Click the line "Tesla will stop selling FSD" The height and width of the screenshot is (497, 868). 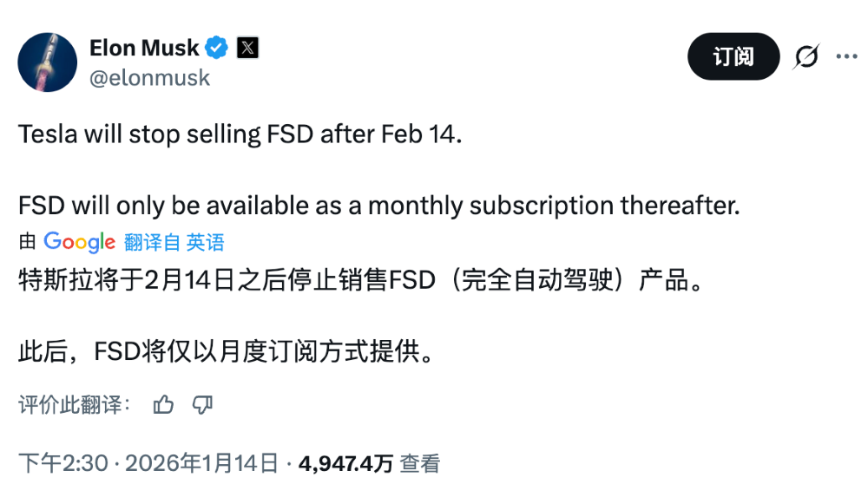pyautogui.click(x=234, y=135)
